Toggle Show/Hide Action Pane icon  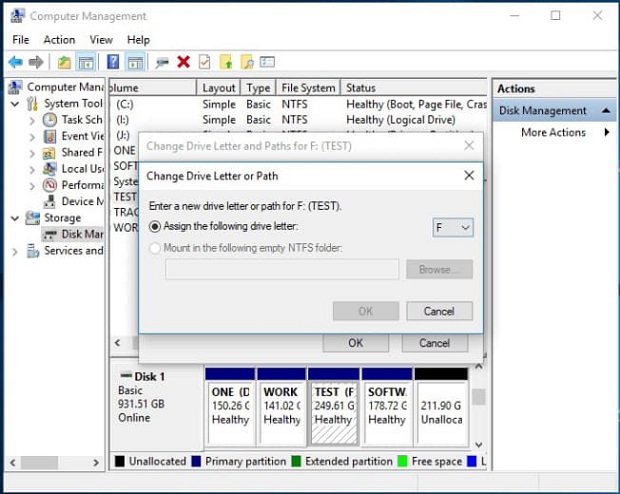135,62
